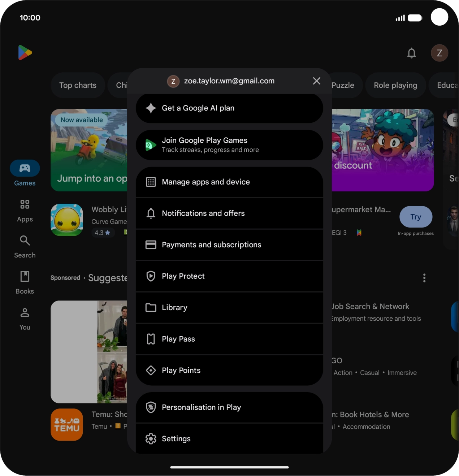The height and width of the screenshot is (476, 459).
Task: Click zoe.taylor.wm@gmail.com account email
Action: tap(229, 81)
